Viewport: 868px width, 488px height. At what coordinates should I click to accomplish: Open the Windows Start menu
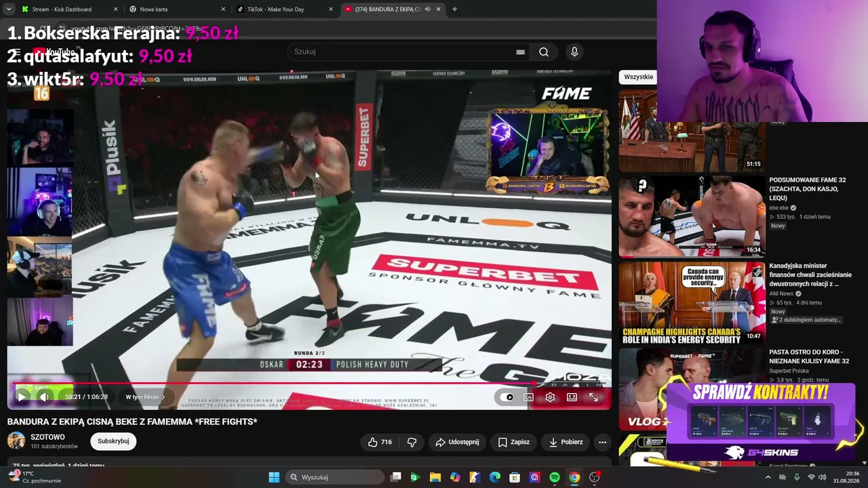pos(274,477)
